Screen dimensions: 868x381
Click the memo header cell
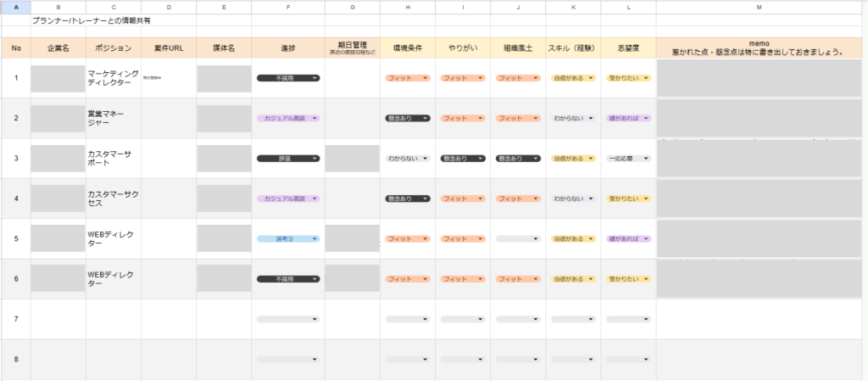point(759,48)
